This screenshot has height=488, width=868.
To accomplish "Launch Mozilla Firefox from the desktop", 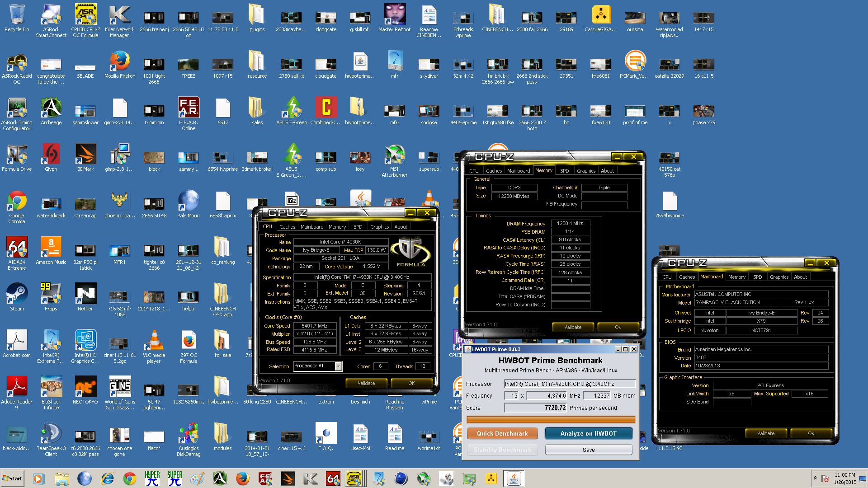I will 120,64.
